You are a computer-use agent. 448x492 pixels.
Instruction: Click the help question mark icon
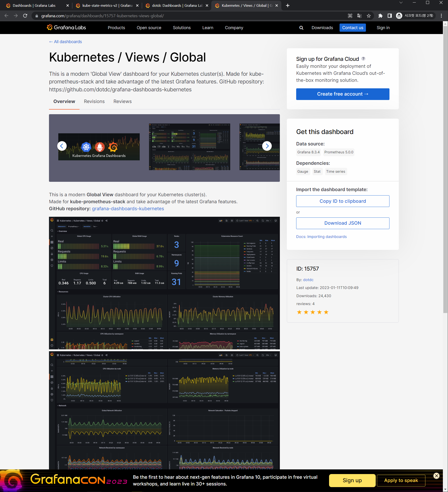click(x=363, y=58)
